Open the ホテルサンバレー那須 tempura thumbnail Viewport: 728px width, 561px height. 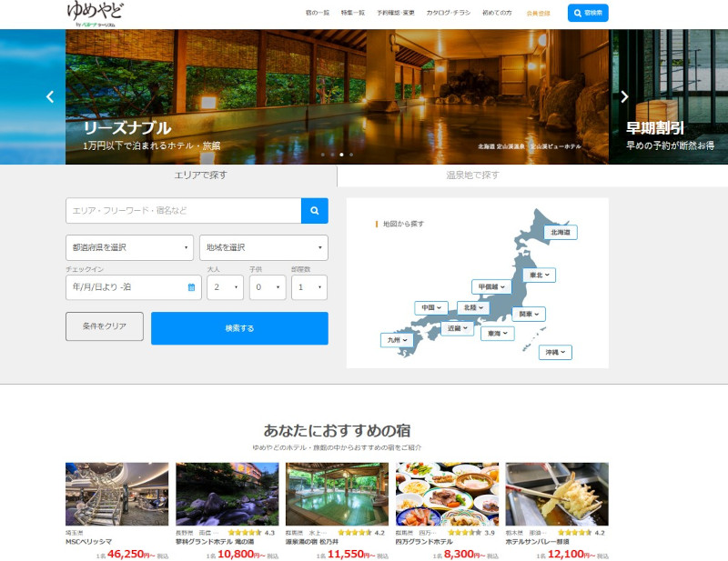click(x=557, y=494)
